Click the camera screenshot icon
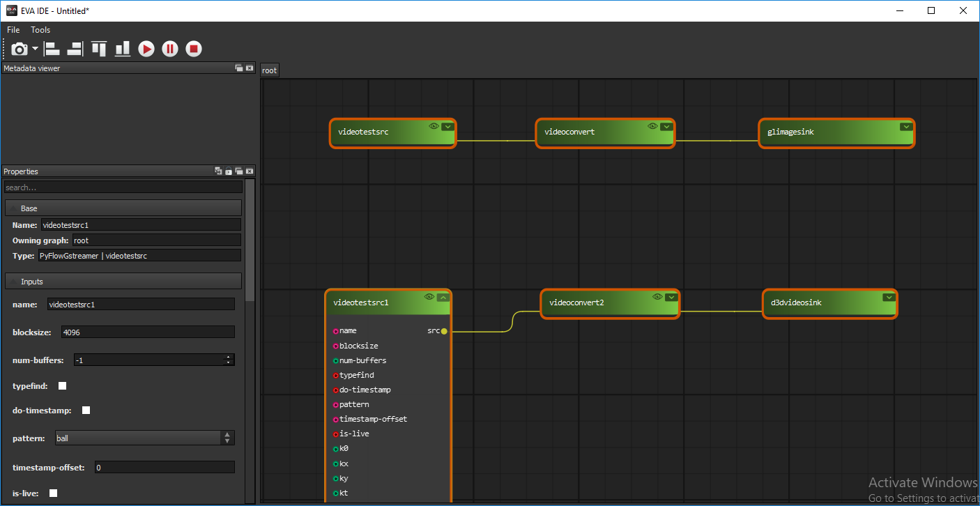The width and height of the screenshot is (980, 506). (x=19, y=49)
